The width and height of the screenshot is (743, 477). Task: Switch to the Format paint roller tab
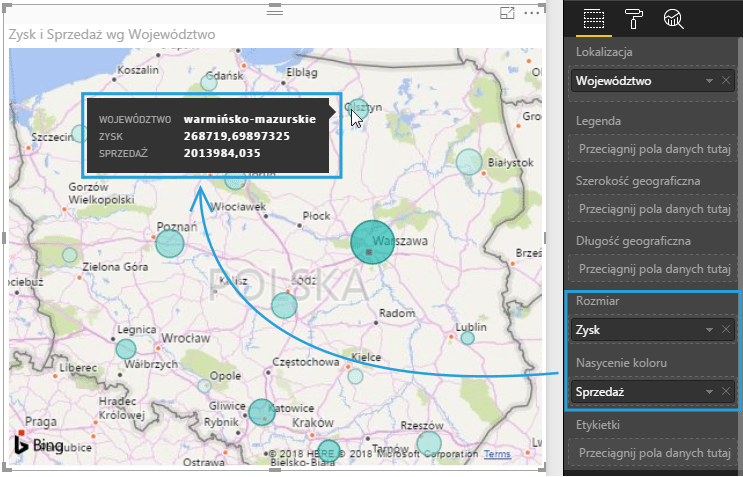pos(634,18)
